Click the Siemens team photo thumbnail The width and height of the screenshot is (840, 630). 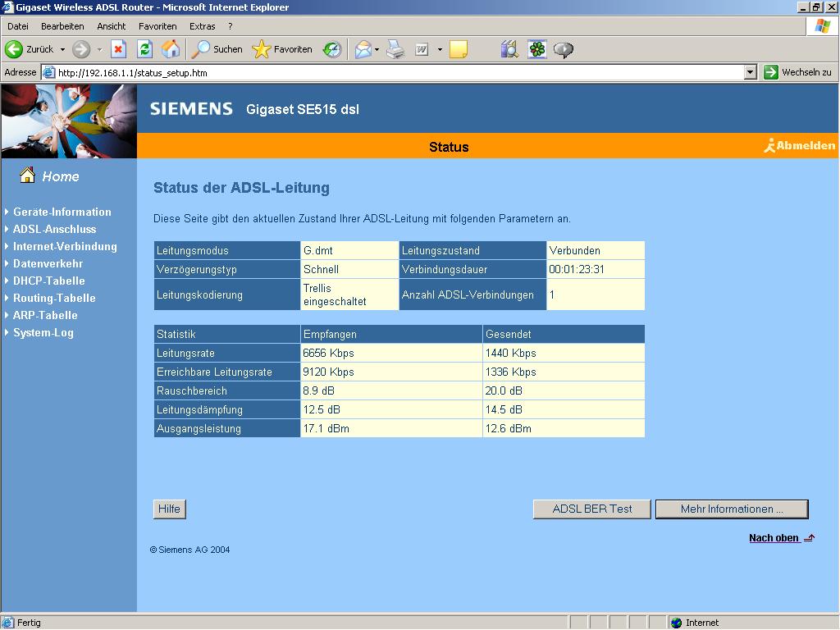69,121
